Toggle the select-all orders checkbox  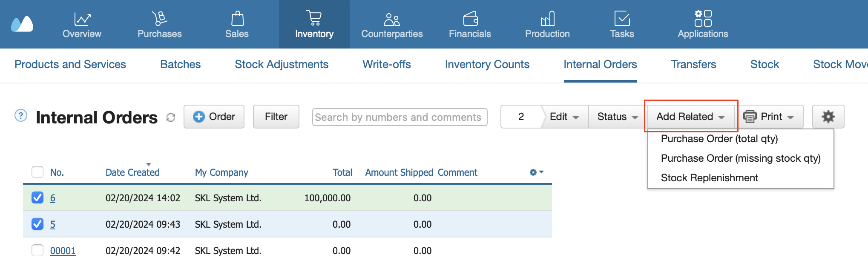pos(37,172)
